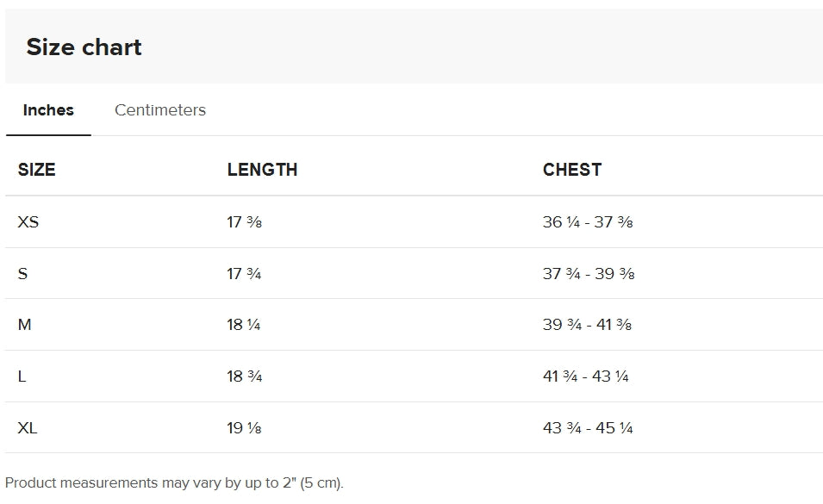Click the Size chart heading
The image size is (823, 504).
click(x=84, y=47)
